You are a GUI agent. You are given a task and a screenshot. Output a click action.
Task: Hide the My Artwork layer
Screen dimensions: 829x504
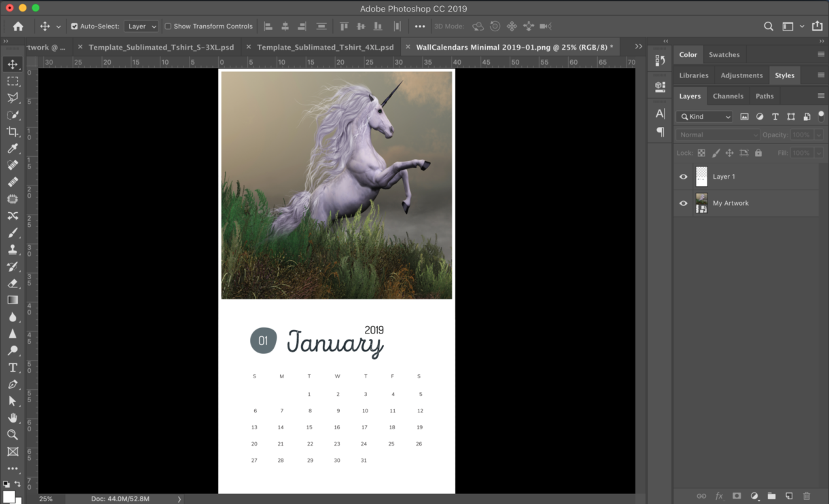tap(683, 203)
